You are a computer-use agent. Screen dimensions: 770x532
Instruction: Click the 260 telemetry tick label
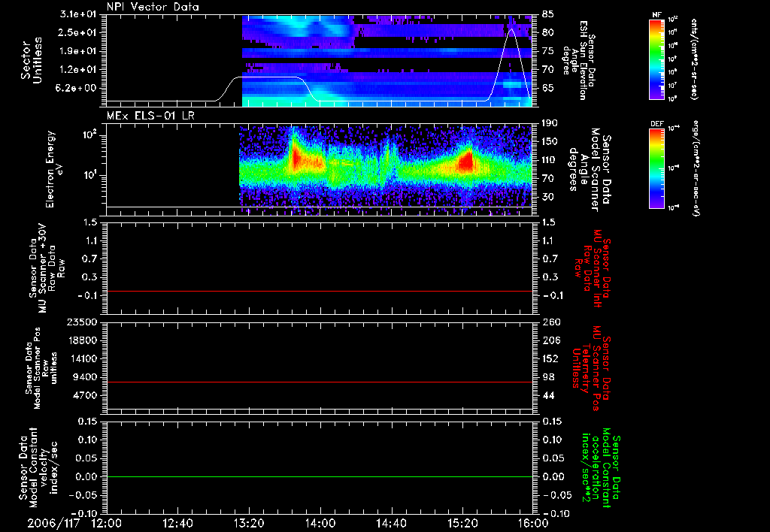[x=550, y=322]
